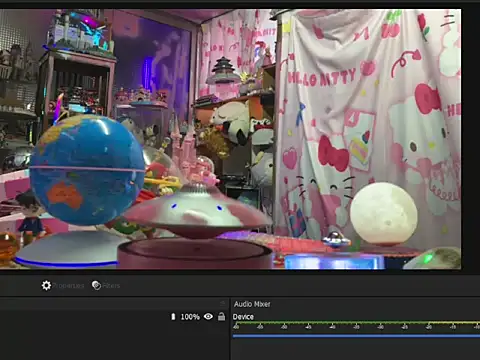Screen dimensions: 480x360
Task: Toggle source visibility with the eye icon
Action: click(x=208, y=316)
